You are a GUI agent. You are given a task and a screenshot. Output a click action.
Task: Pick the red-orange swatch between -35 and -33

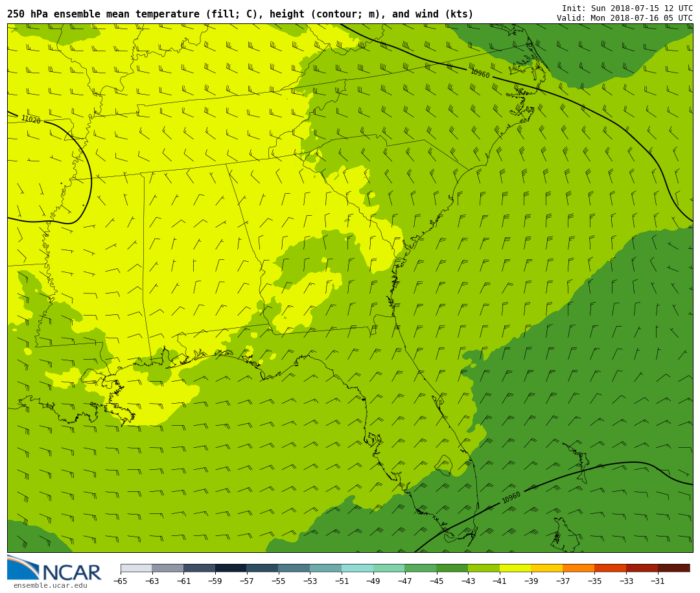tap(611, 568)
